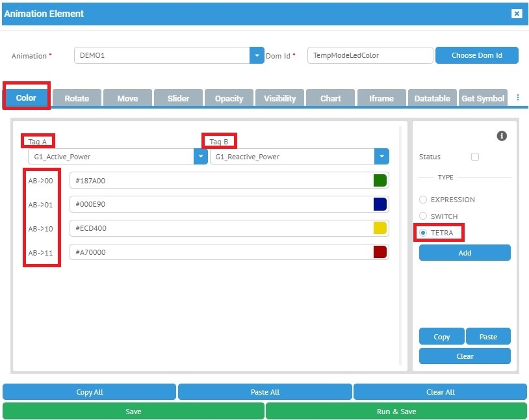The image size is (529, 420).
Task: Pick the yellow AB->10 color swatch
Action: 380,228
